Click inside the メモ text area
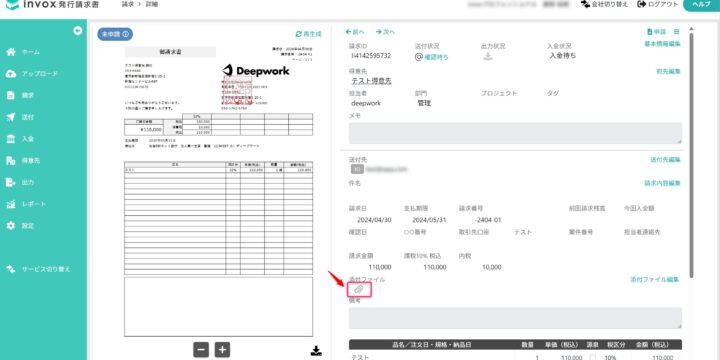This screenshot has height=360, width=720. [x=515, y=133]
